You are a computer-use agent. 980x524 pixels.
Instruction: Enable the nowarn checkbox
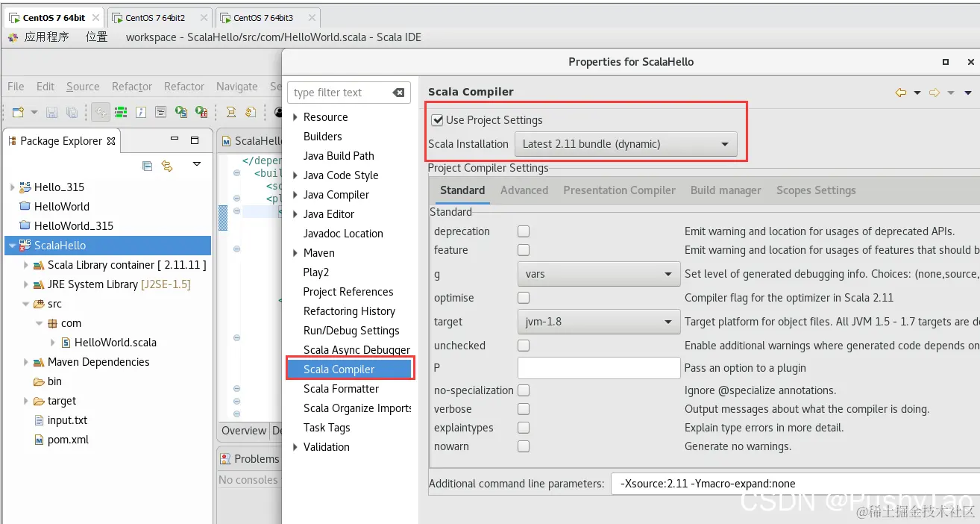coord(524,446)
